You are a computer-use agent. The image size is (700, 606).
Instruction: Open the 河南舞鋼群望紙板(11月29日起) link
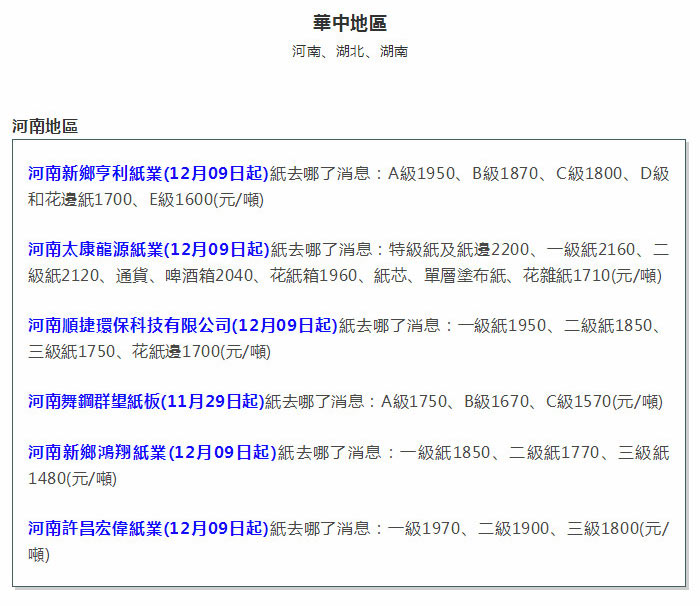click(146, 401)
